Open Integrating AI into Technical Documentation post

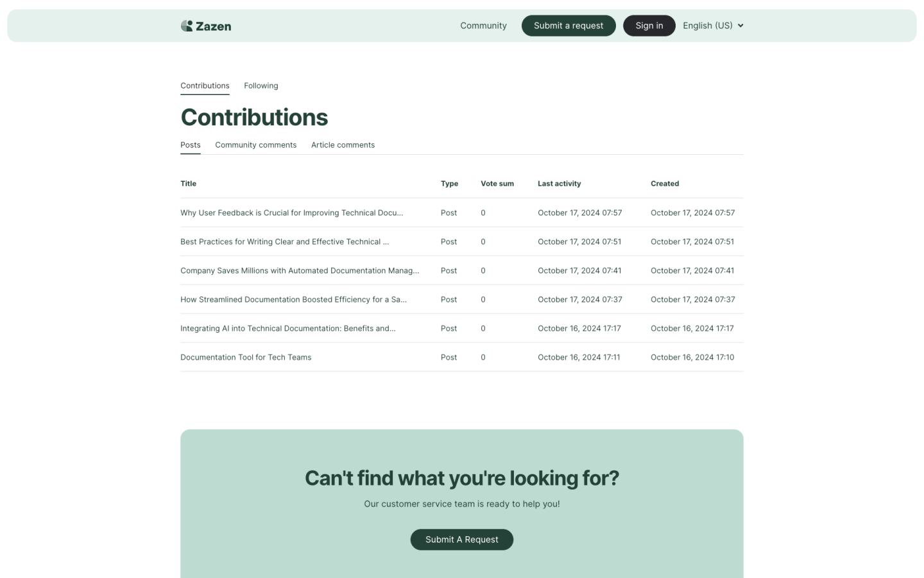[287, 328]
